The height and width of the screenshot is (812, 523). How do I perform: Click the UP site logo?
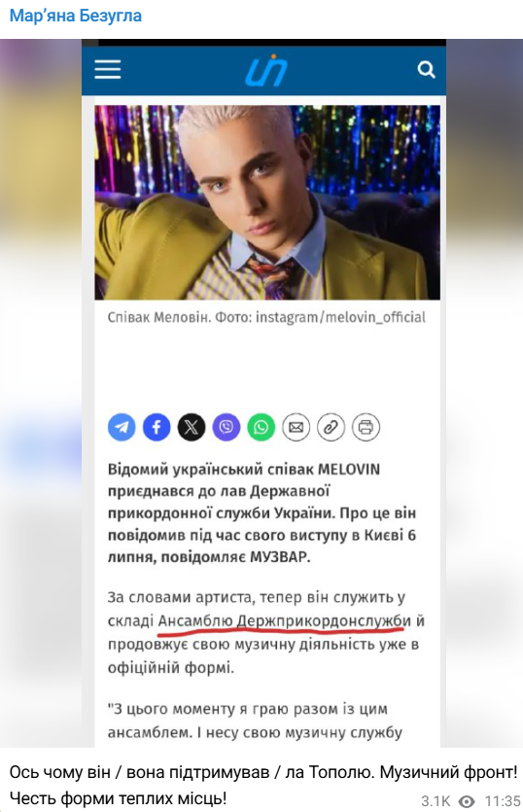coord(265,70)
